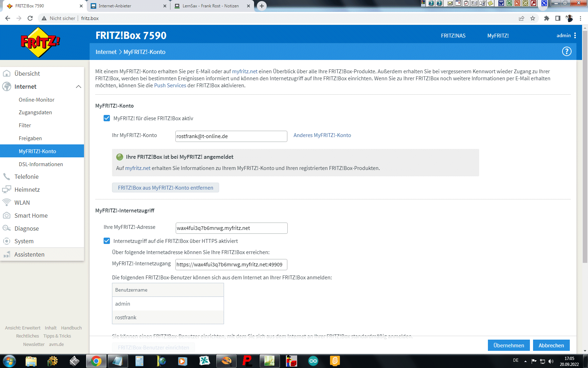Open the Calculator from the taskbar
Screen dimensions: 588x368
[x=139, y=361]
